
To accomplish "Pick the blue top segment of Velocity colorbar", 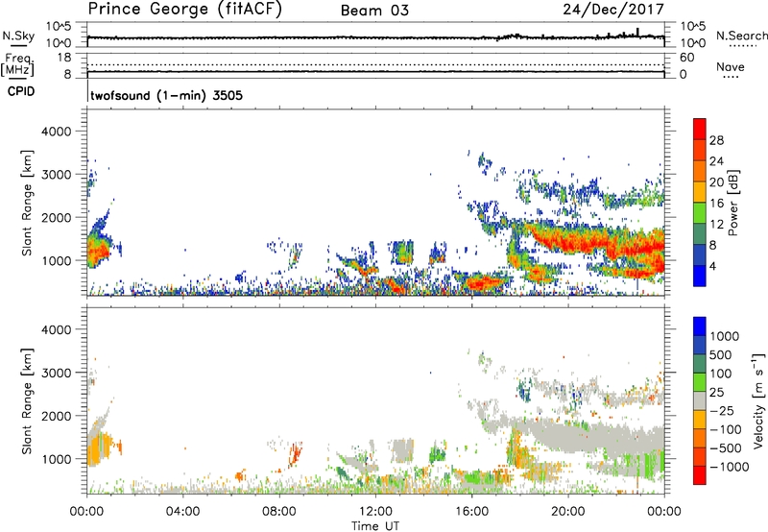I will coord(700,326).
